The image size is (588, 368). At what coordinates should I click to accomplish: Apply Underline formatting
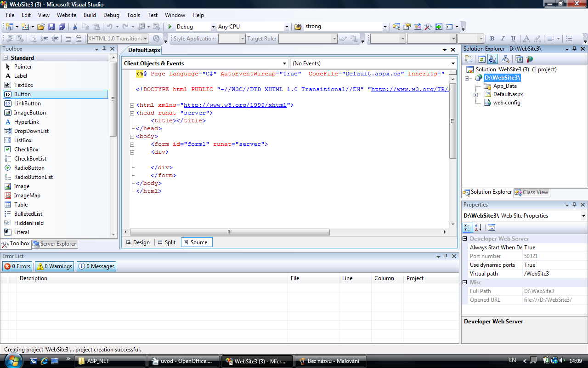coord(513,39)
